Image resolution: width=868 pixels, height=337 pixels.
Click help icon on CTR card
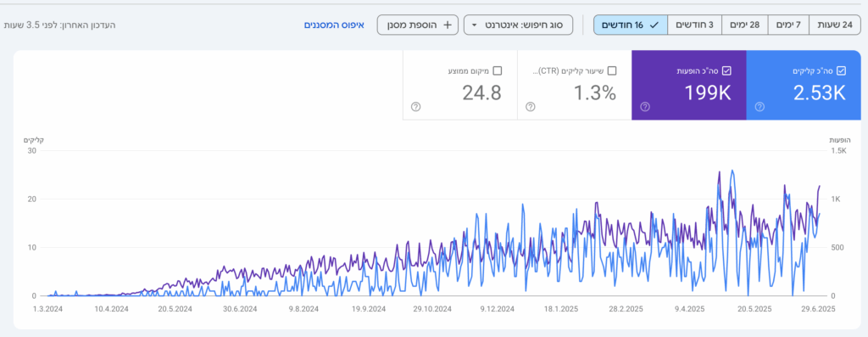pyautogui.click(x=531, y=106)
